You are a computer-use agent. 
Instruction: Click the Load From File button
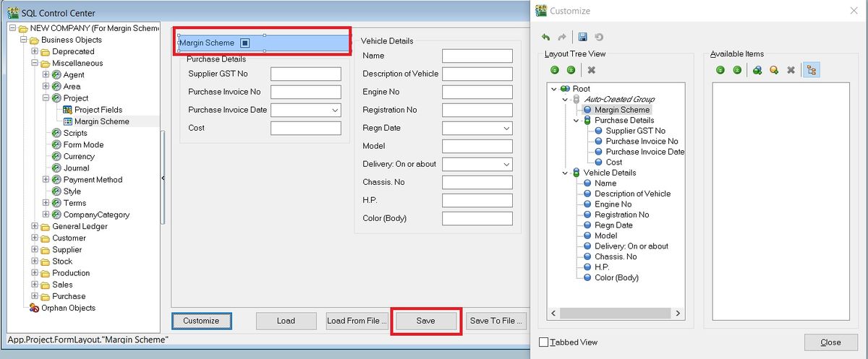click(x=357, y=321)
